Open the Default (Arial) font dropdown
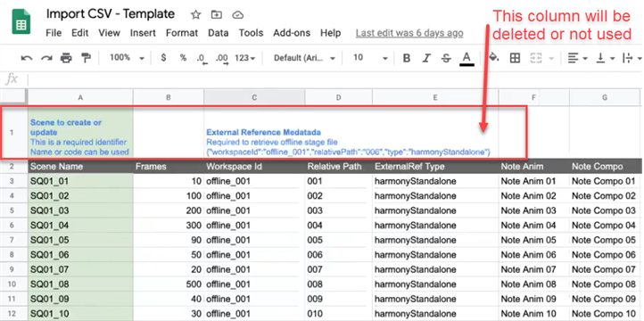This screenshot has width=644, height=321. tap(305, 58)
